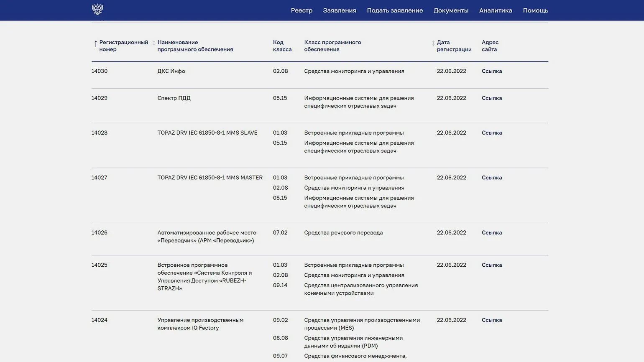Open Ссылка link for Спектр ПДД
Viewport: 644px width, 362px height.
pyautogui.click(x=492, y=98)
